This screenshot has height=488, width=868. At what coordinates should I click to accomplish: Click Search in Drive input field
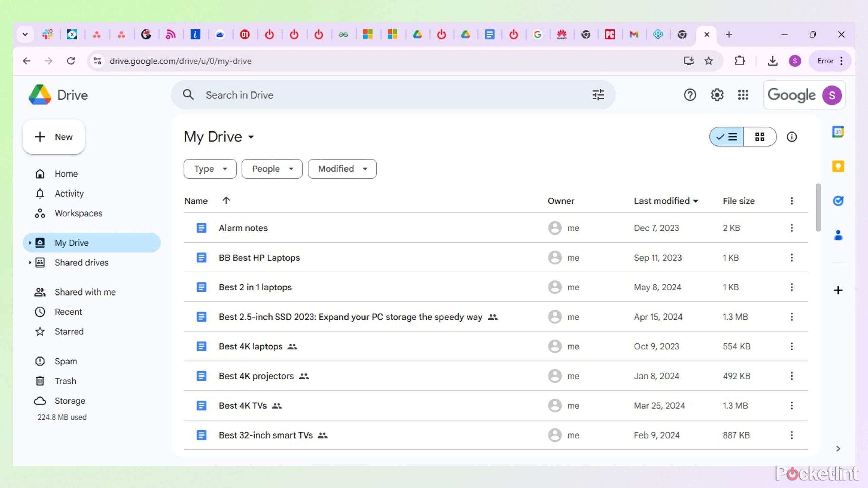tap(393, 95)
